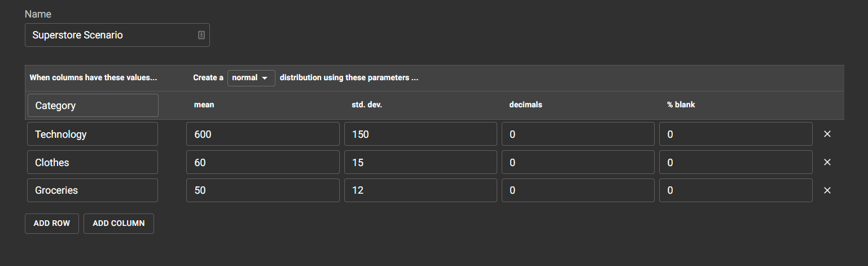Edit the Clothes value field
This screenshot has height=266, width=868.
(93, 162)
